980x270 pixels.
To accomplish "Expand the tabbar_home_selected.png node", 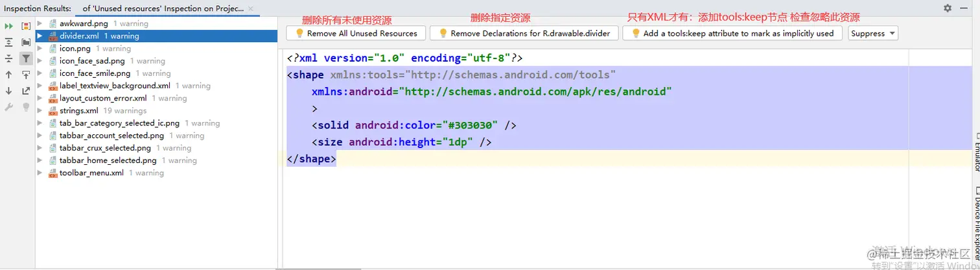I will click(40, 160).
